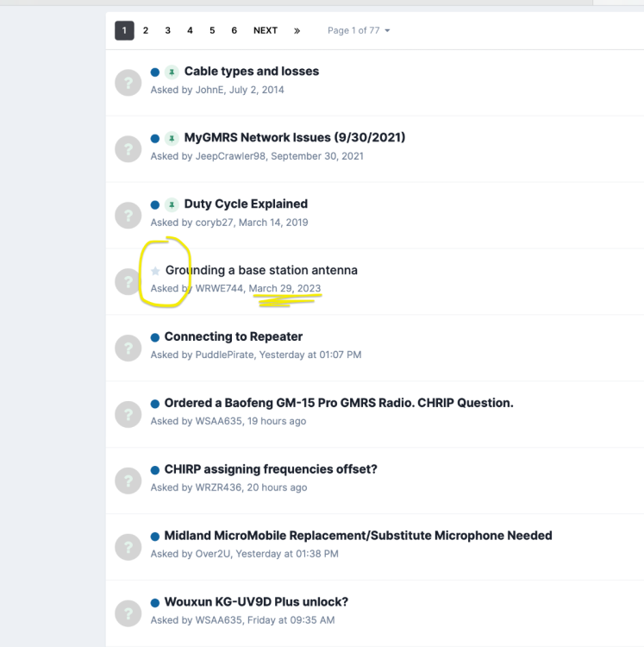
Task: Jump to last page with double-arrow button
Action: 297,30
